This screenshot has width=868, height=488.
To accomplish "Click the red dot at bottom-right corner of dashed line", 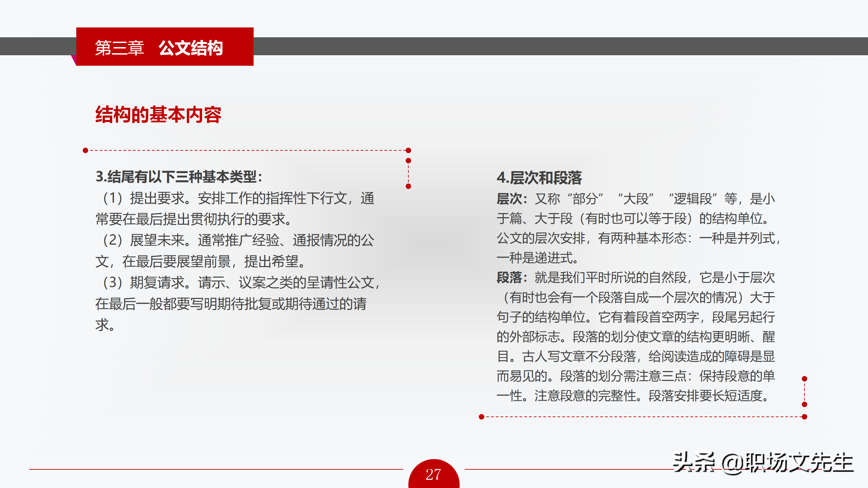I will pos(805,417).
